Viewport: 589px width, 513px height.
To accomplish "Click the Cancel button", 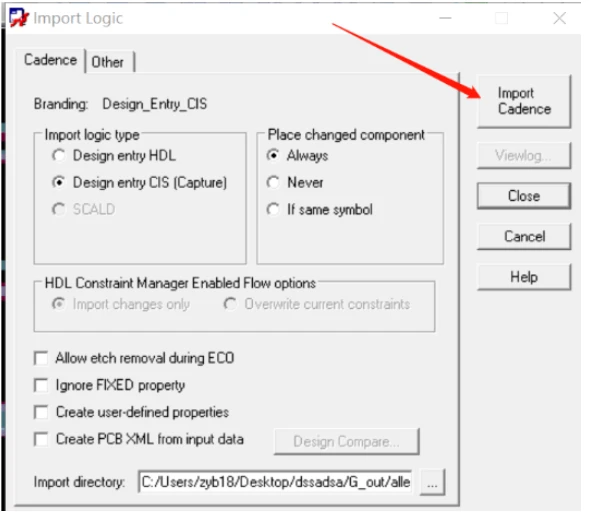I will [524, 236].
